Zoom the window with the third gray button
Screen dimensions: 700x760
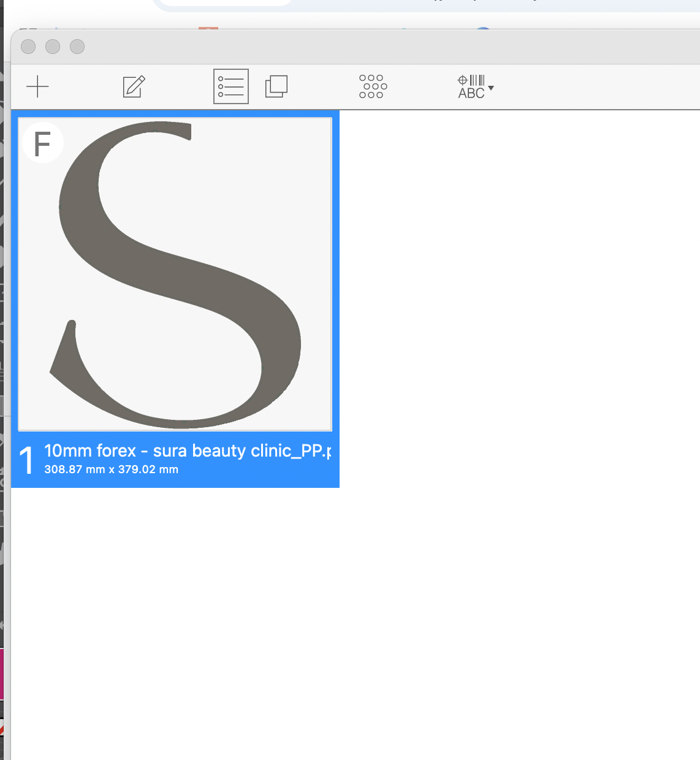(x=77, y=47)
